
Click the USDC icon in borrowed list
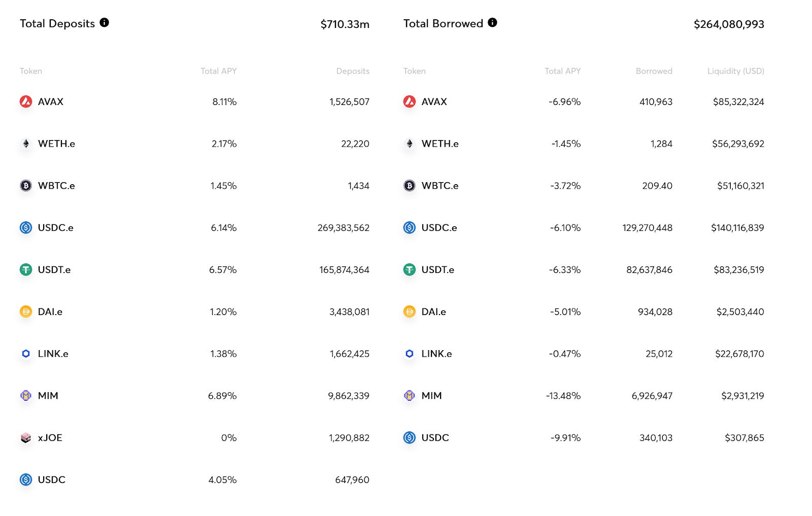click(409, 437)
